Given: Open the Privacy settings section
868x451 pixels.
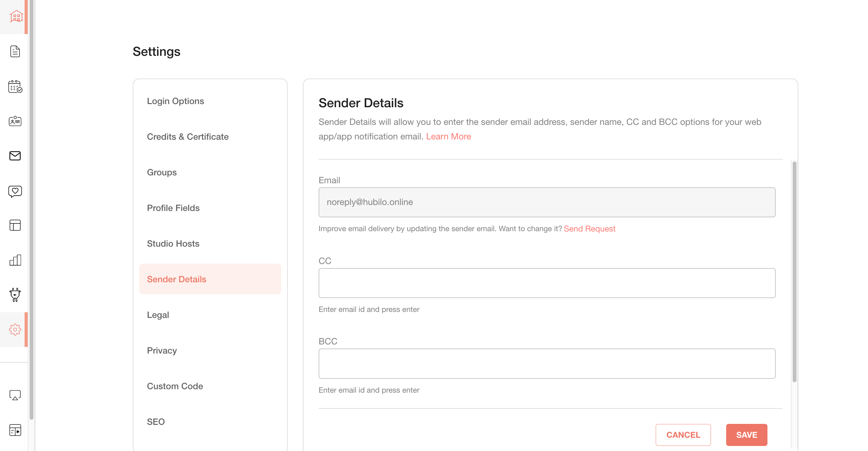Looking at the screenshot, I should coord(162,351).
